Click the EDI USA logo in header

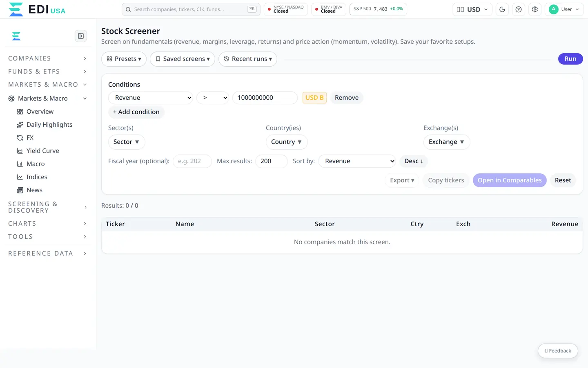point(37,9)
